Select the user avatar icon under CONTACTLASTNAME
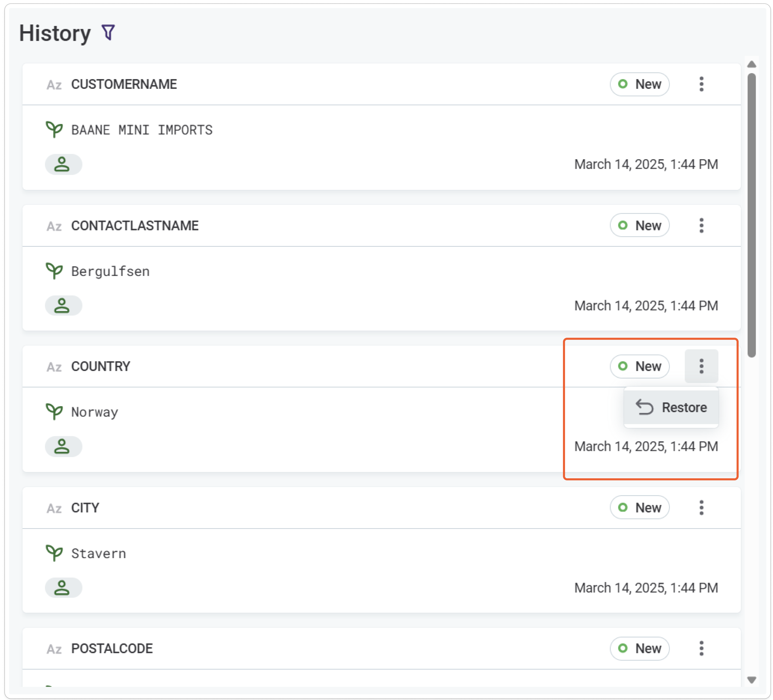 [x=63, y=306]
